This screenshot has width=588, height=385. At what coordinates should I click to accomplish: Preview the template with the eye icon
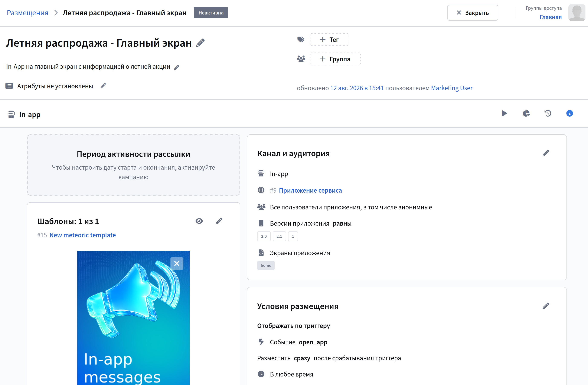pos(199,221)
